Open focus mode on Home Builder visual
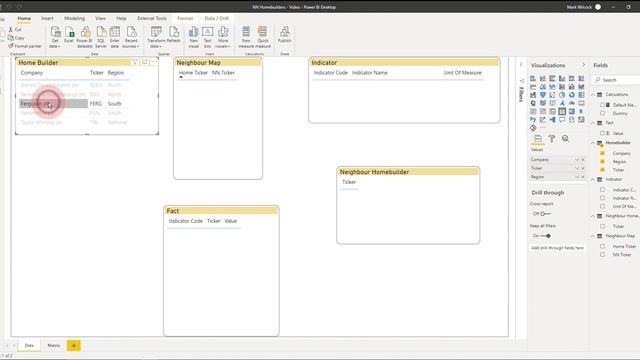The height and width of the screenshot is (360, 640). coord(144,62)
